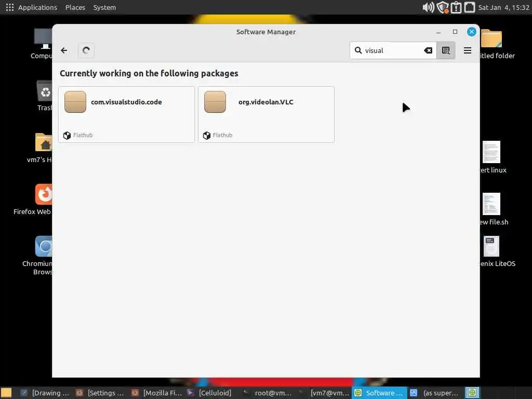Switch to Mozilla Firefox in taskbar
The height and width of the screenshot is (399, 532).
pos(156,393)
